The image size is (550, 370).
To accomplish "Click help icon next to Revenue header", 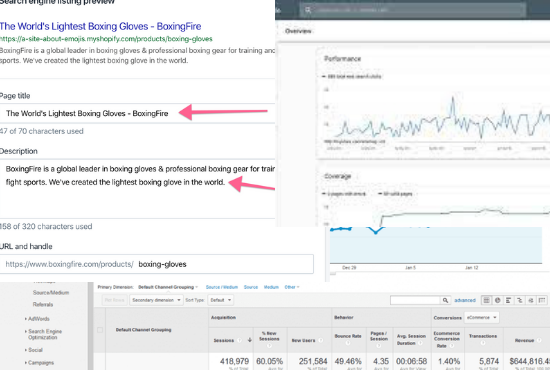I will [x=539, y=340].
